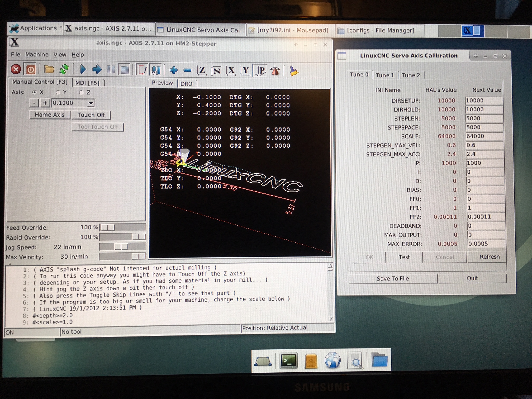The height and width of the screenshot is (399, 532).
Task: Pause program execution icon
Action: point(111,70)
